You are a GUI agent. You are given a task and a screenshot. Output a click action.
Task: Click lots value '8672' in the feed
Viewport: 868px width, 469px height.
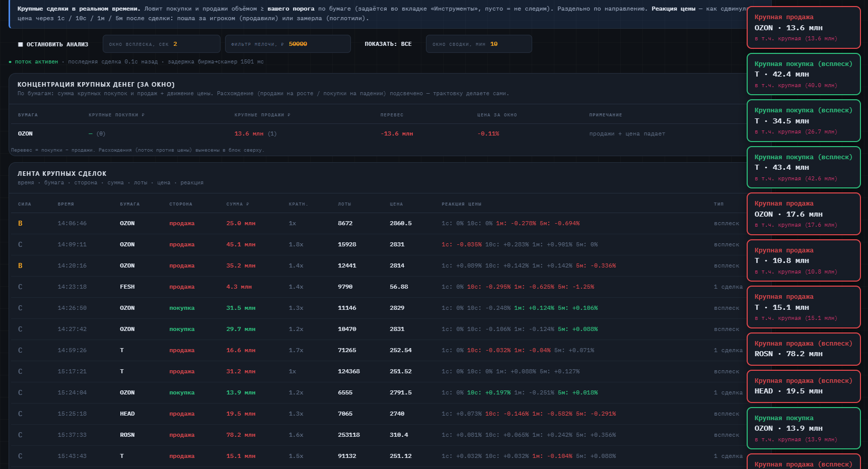pos(345,223)
